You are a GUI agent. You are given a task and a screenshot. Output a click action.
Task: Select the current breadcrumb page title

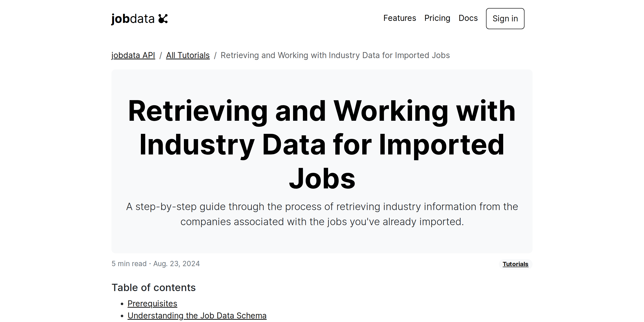tap(335, 55)
